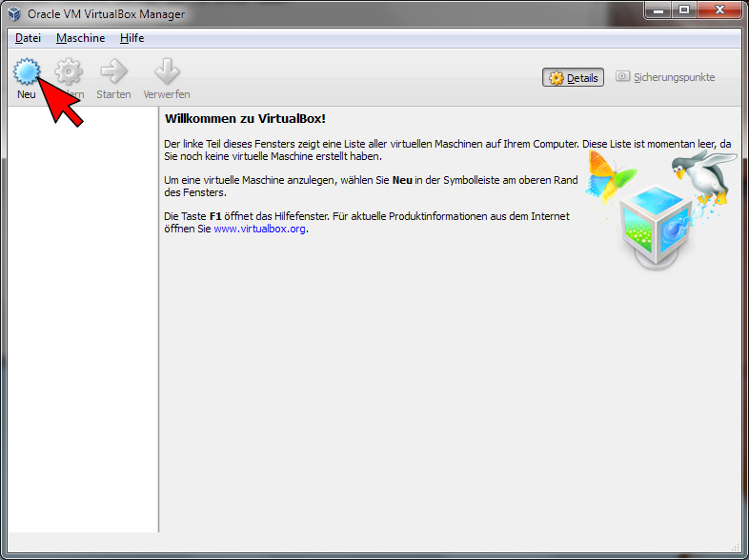Click the resize grip in bottom-right corner
This screenshot has height=560, width=749.
click(x=735, y=546)
